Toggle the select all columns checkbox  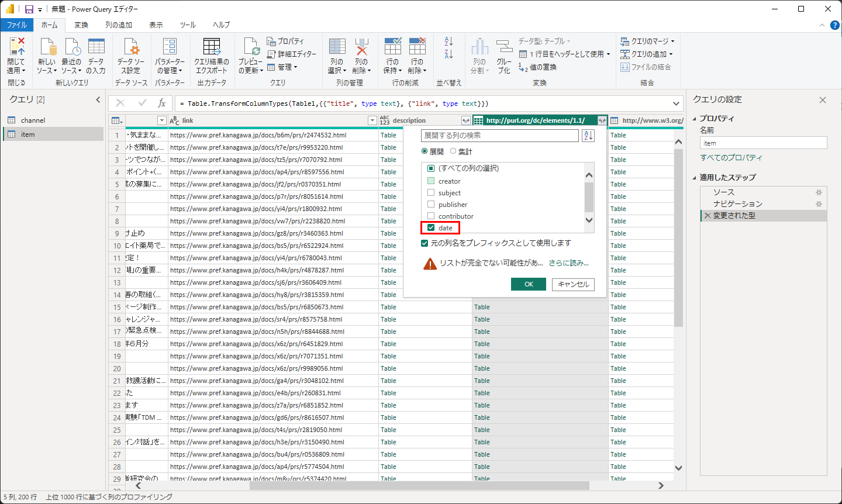tap(431, 168)
